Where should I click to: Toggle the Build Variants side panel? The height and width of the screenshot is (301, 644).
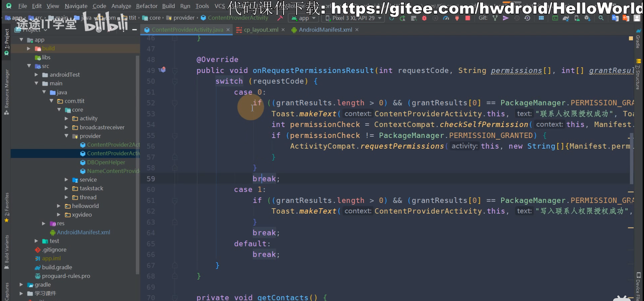point(7,250)
